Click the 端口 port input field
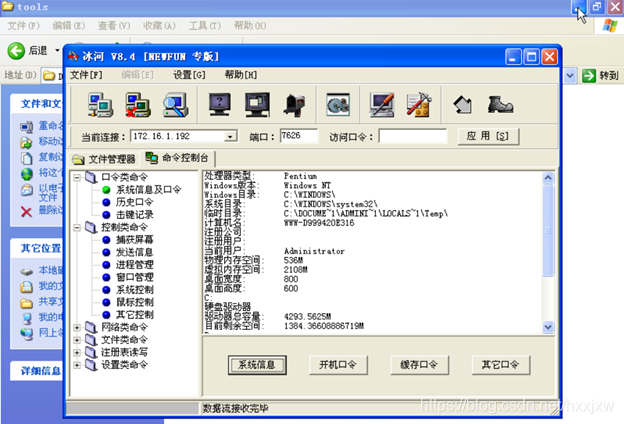 (x=298, y=136)
